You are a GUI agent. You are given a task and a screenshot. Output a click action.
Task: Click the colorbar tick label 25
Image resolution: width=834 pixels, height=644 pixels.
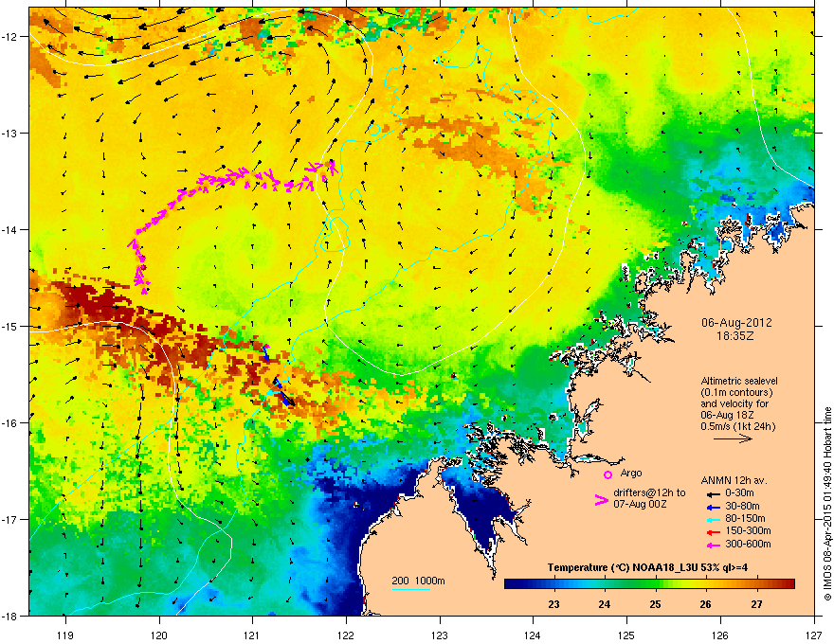pyautogui.click(x=655, y=604)
